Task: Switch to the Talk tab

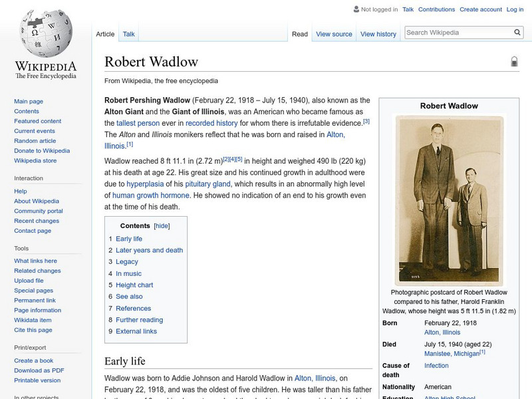Action: 128,33
